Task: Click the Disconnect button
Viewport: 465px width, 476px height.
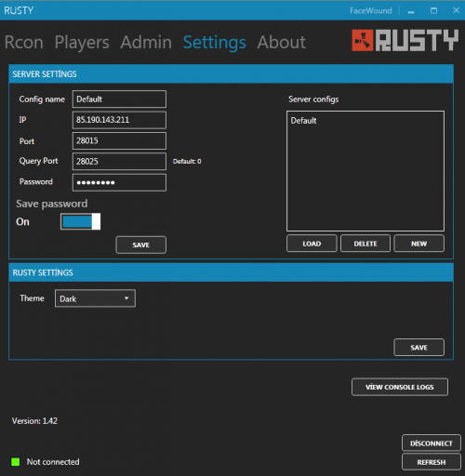Action: pyautogui.click(x=432, y=443)
